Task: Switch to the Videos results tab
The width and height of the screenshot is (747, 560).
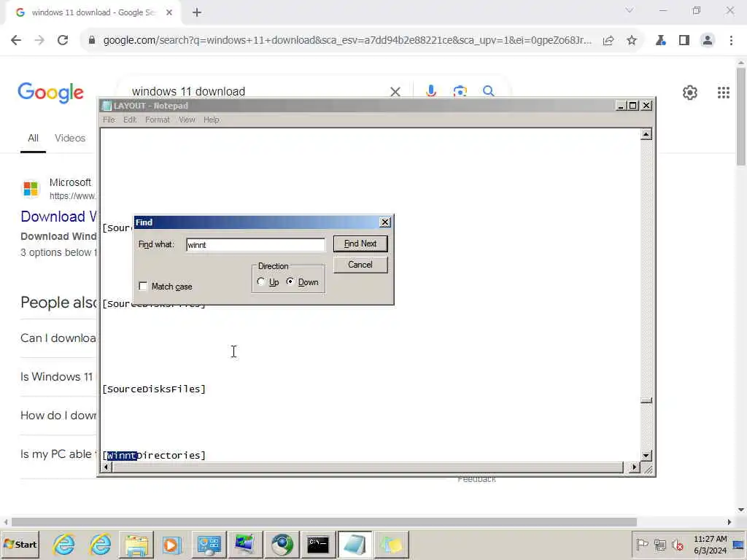Action: pos(70,138)
